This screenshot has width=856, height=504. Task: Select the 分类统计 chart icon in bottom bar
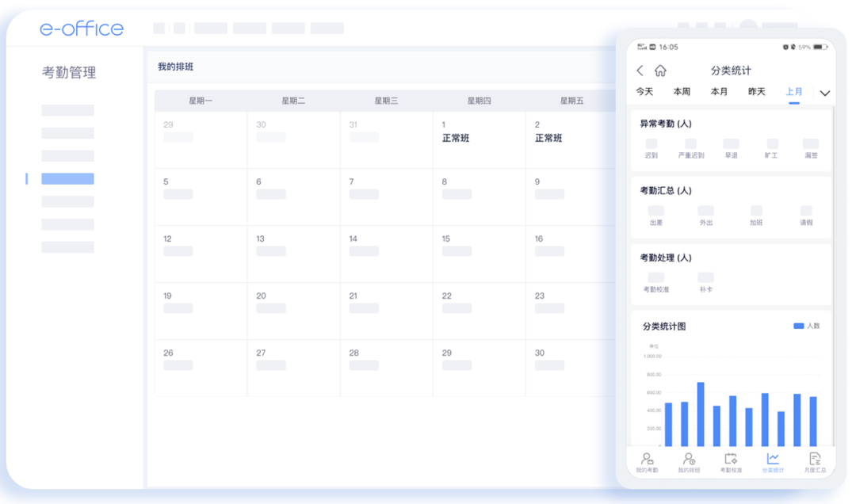pos(772,461)
